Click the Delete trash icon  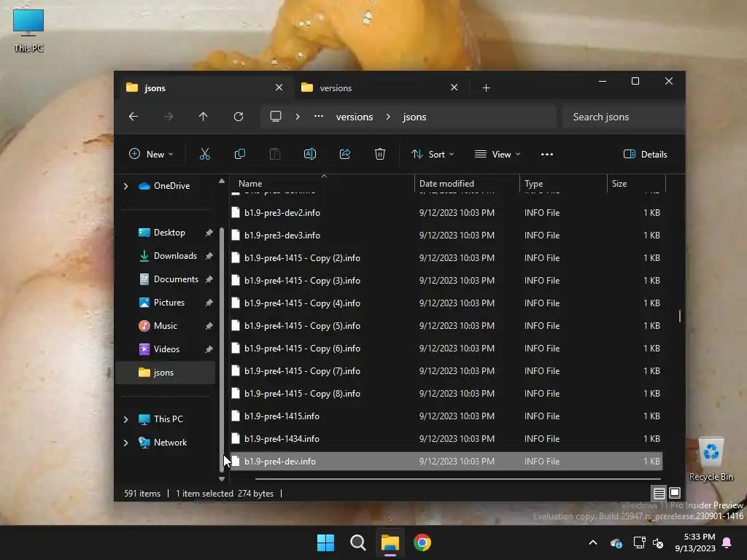tap(379, 154)
